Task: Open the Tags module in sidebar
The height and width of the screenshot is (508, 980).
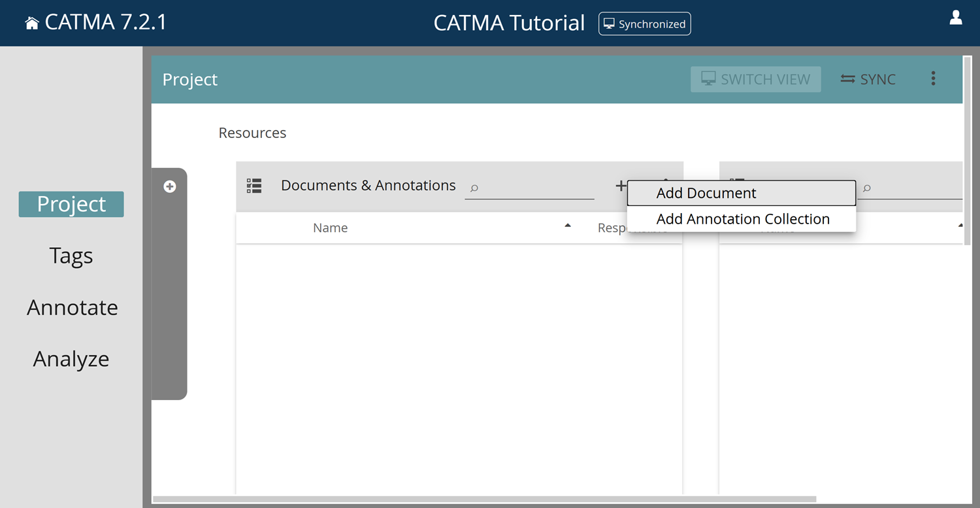Action: point(71,256)
